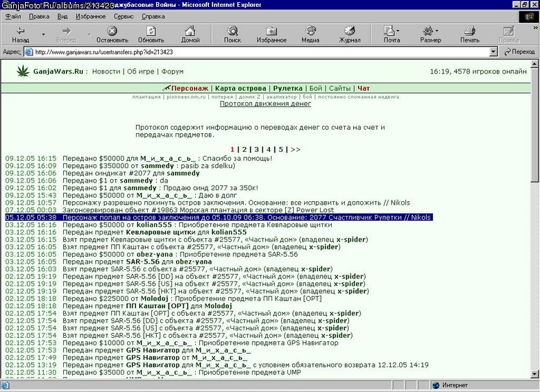Viewport: 540px width, 392px height.
Task: Go to page 4 of protocol
Action: (x=269, y=150)
